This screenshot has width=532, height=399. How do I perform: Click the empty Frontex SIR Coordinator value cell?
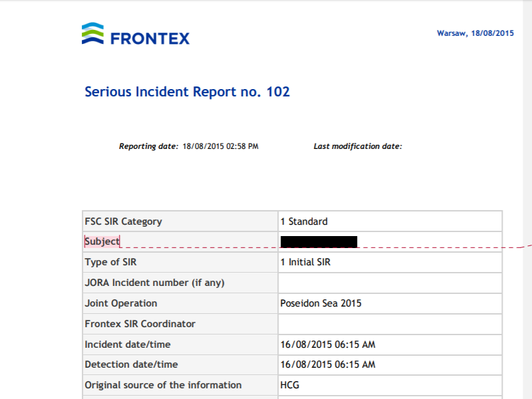tap(390, 324)
